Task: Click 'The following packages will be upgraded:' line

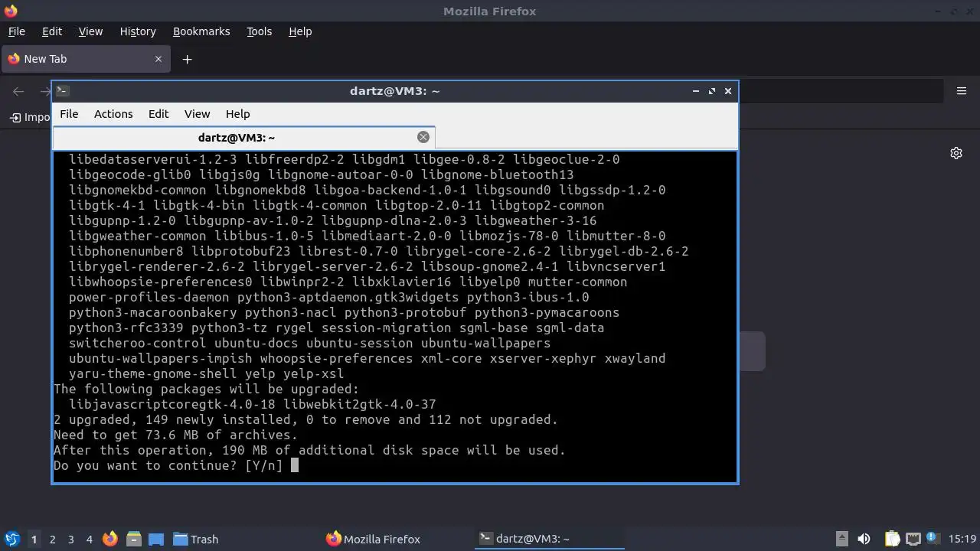Action: point(206,389)
